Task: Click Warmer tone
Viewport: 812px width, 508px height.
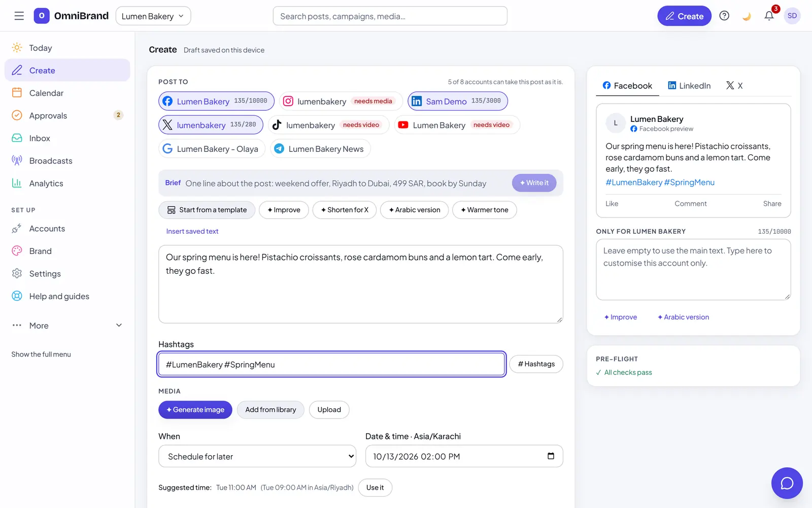Action: click(484, 210)
